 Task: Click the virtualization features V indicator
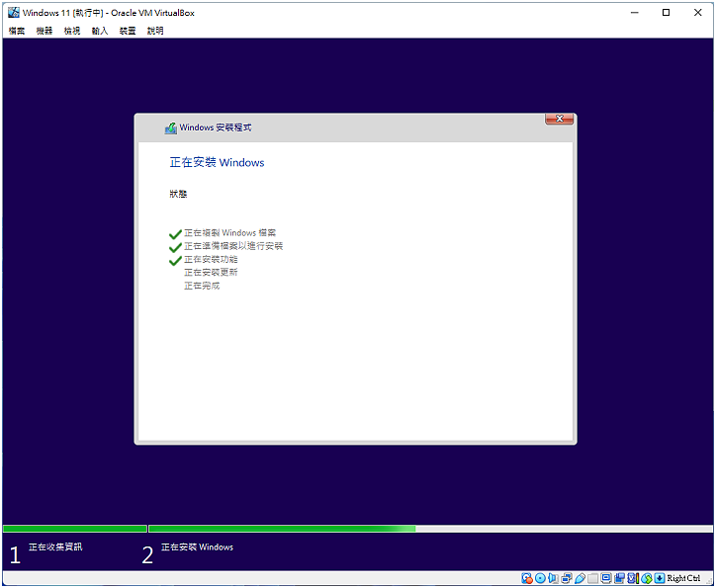(x=633, y=578)
